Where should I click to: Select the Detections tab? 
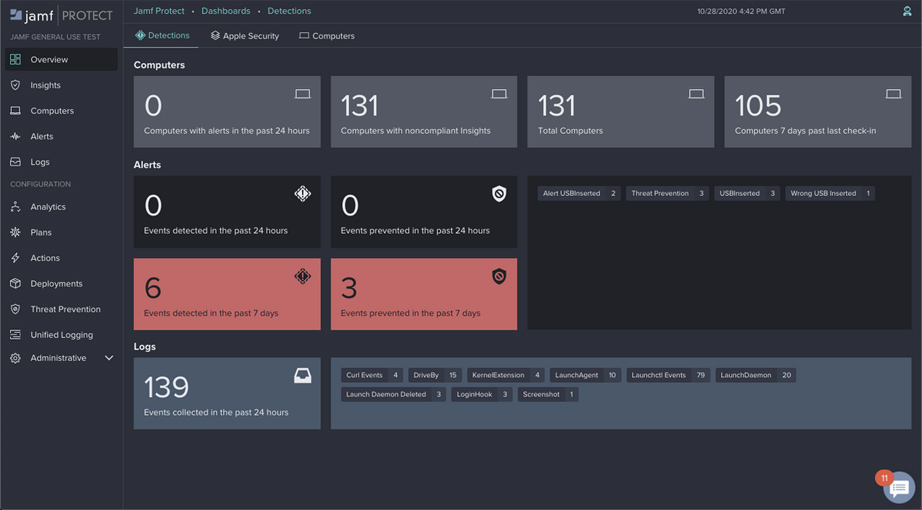click(162, 36)
